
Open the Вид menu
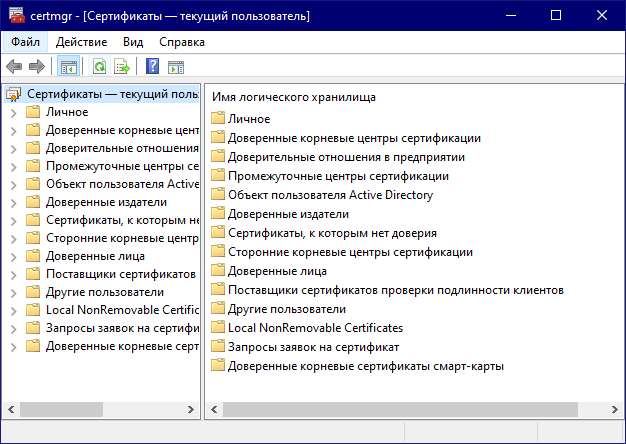click(133, 42)
